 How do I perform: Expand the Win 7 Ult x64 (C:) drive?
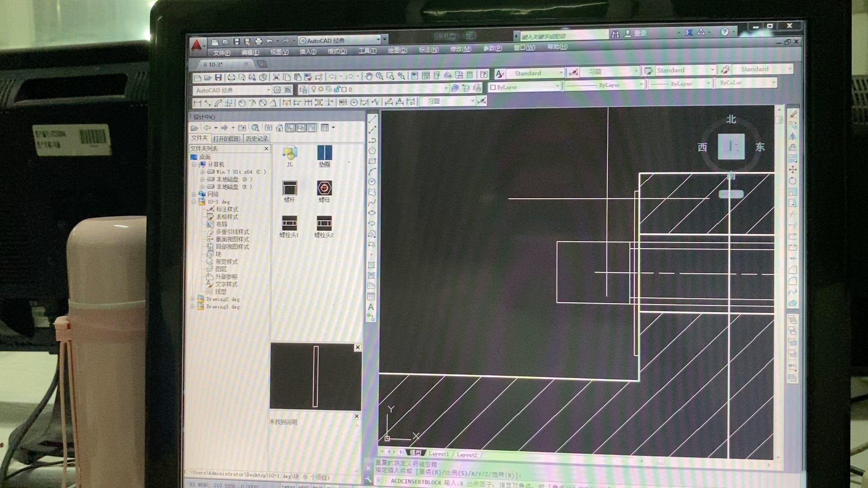[x=203, y=172]
